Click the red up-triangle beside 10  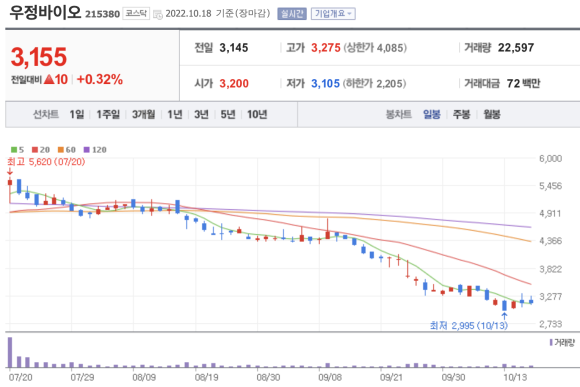[x=49, y=79]
